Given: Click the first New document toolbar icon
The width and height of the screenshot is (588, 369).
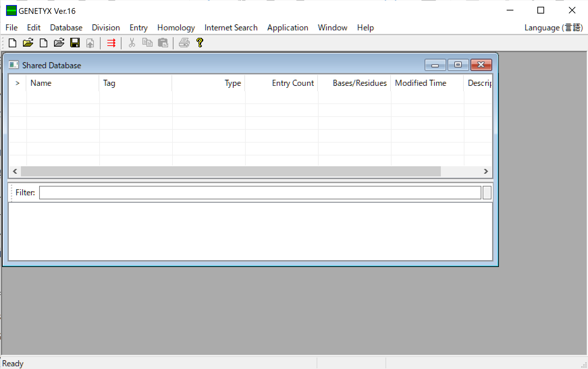Looking at the screenshot, I should click(x=12, y=43).
